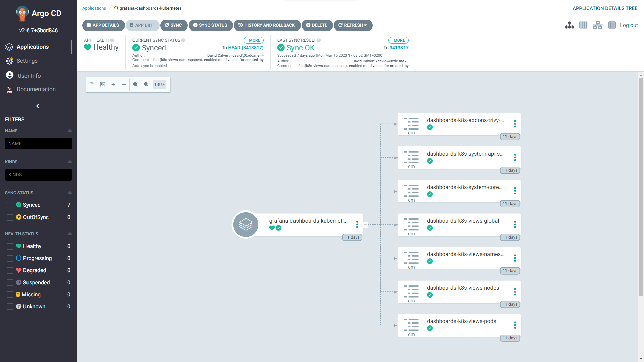
Task: Click MORE under Current Sync Status
Action: [254, 40]
